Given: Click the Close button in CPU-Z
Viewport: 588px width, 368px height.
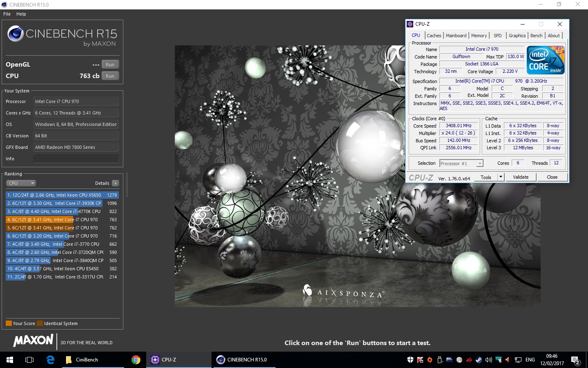Looking at the screenshot, I should point(552,177).
